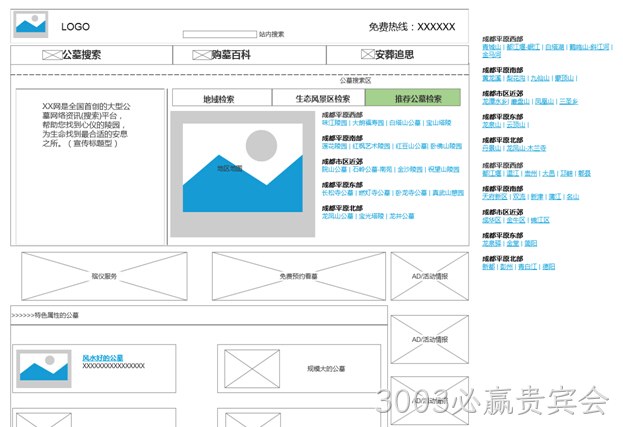623x427 pixels.
Task: Open the 金马河 scenic area link
Action: (491, 54)
